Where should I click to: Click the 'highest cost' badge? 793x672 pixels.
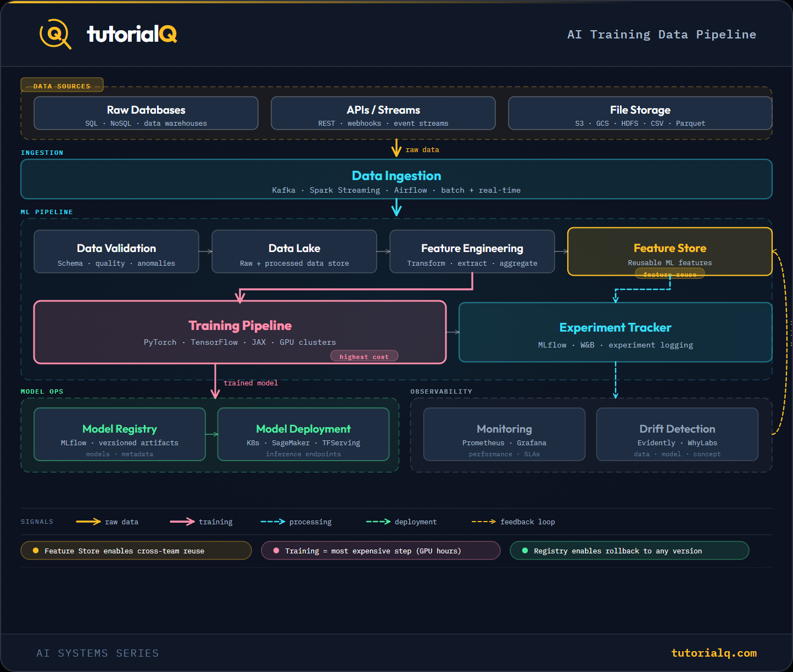tap(364, 356)
